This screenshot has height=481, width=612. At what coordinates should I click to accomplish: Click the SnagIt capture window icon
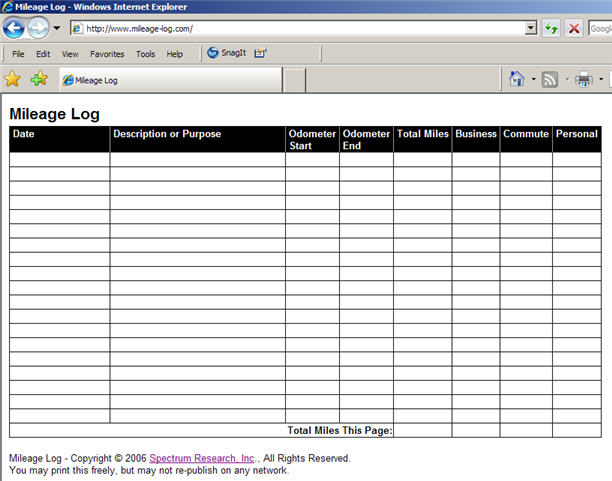pyautogui.click(x=260, y=53)
